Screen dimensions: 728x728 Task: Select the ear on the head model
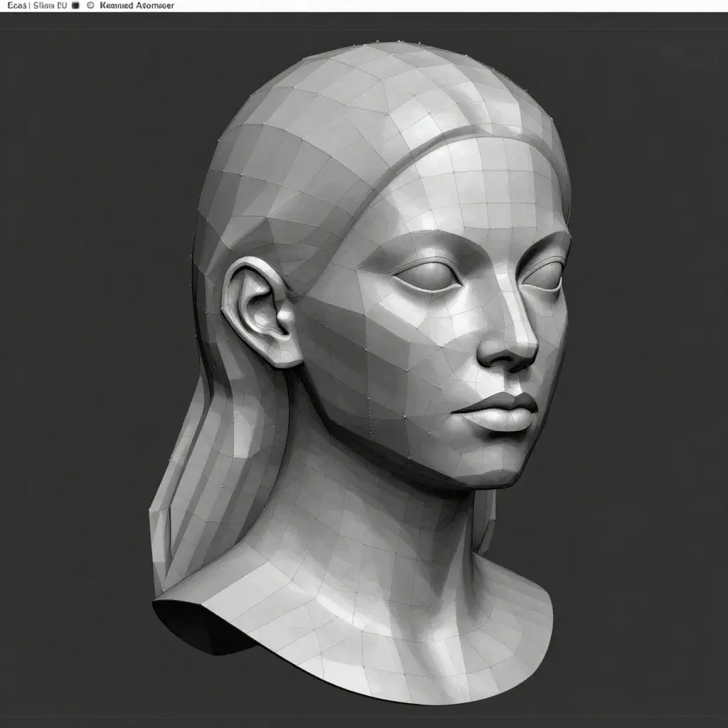click(x=262, y=311)
